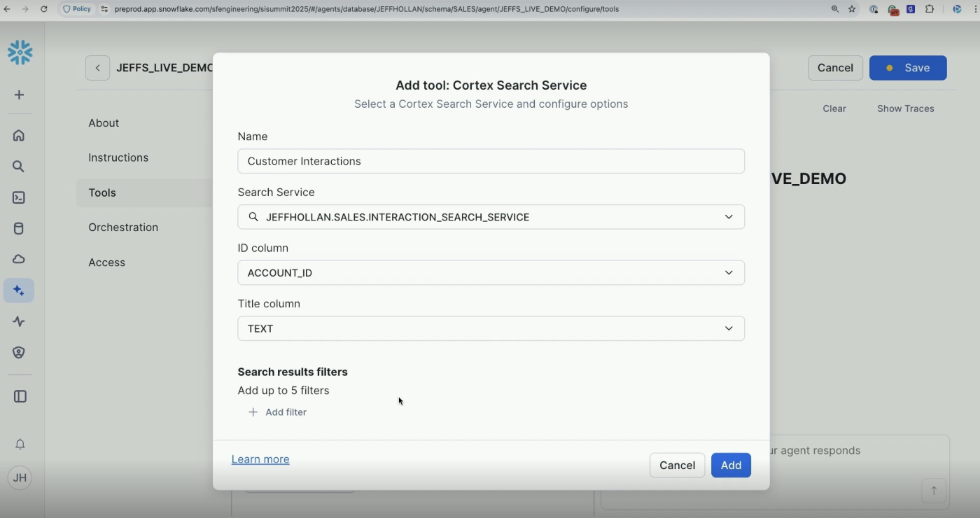Viewport: 980px width, 518px height.
Task: Open Home from the sidebar
Action: (19, 135)
